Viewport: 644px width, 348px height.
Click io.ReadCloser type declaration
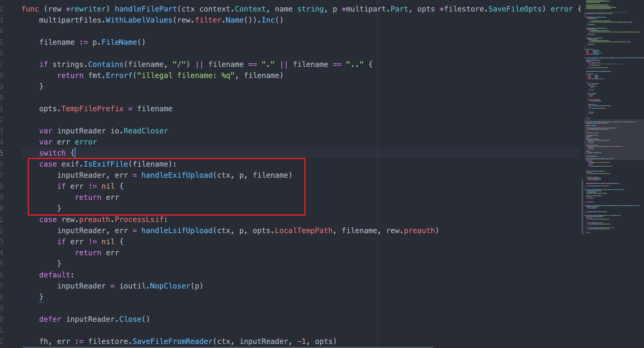tap(139, 131)
